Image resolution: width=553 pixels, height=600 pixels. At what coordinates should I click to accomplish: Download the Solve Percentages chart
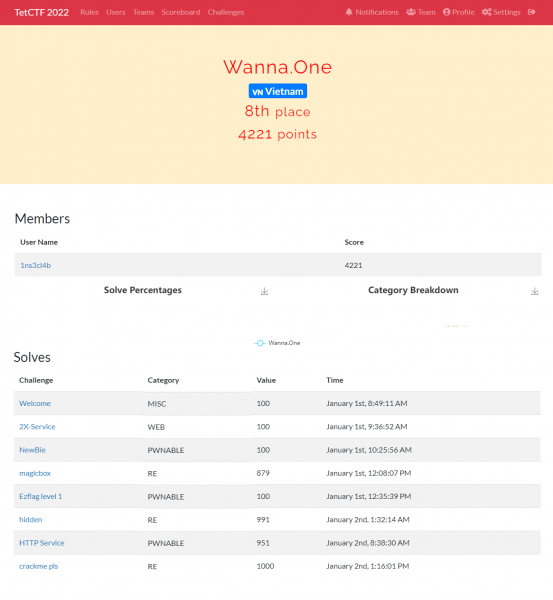point(264,292)
